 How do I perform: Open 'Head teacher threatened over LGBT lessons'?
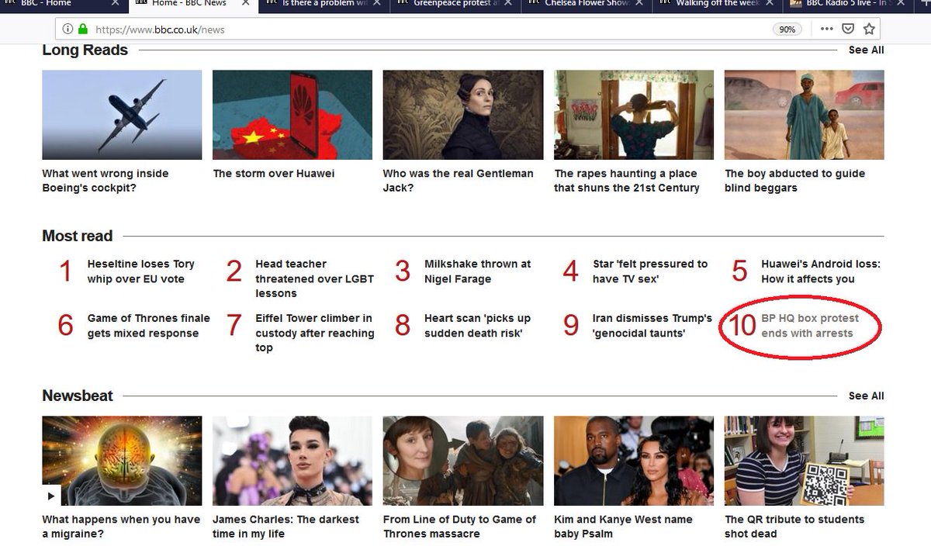[x=315, y=278]
